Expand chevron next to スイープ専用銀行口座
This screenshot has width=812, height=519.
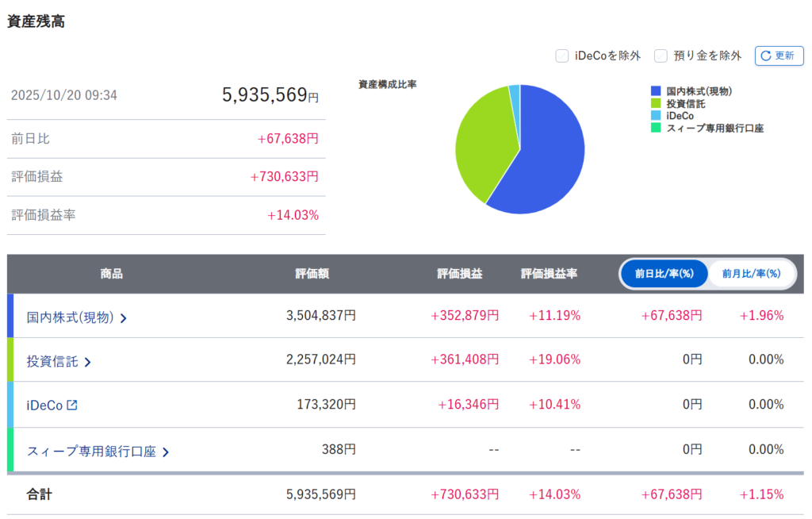click(166, 452)
